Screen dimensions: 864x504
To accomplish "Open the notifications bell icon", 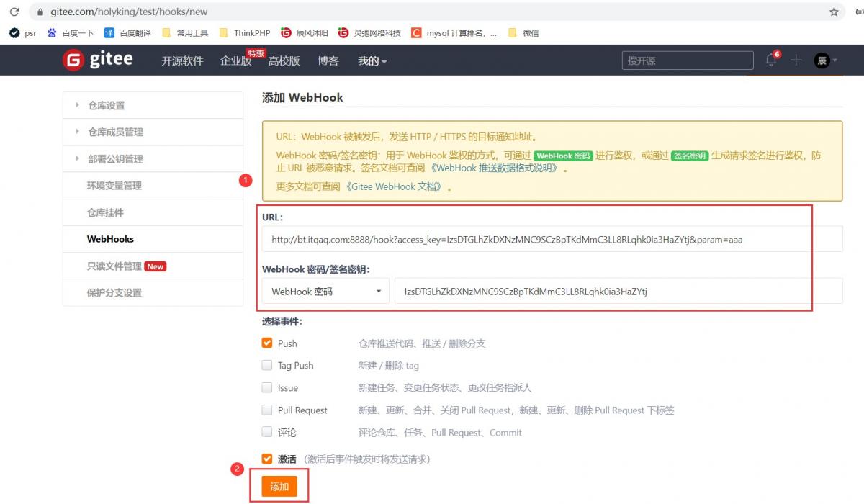I will (770, 60).
